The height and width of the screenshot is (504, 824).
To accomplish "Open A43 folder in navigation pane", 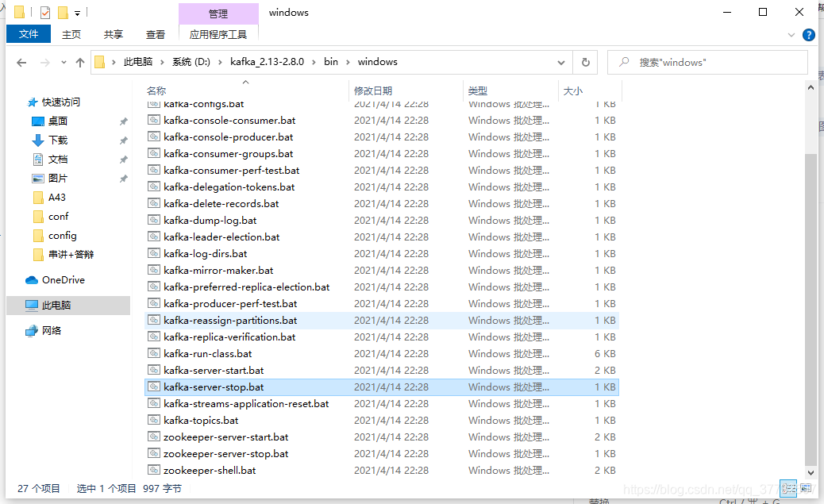I will (x=56, y=198).
